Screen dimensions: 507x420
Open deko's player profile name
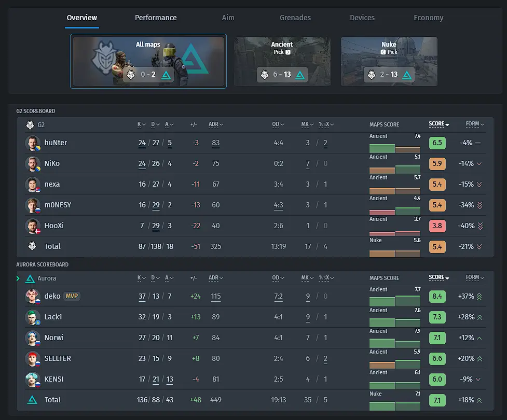[52, 296]
